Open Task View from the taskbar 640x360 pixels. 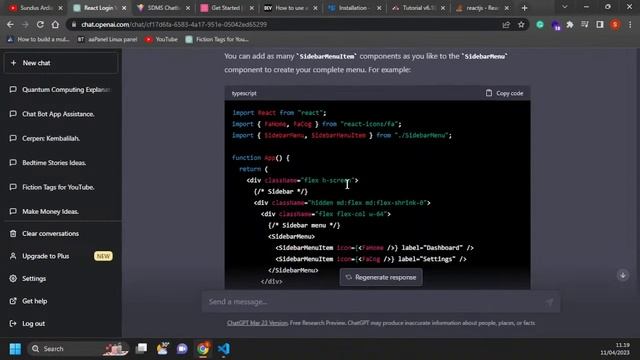[x=142, y=348]
